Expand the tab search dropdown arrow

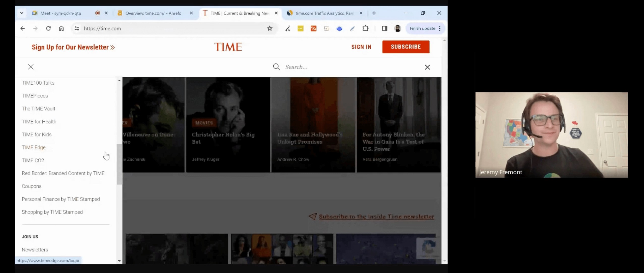coord(22,13)
